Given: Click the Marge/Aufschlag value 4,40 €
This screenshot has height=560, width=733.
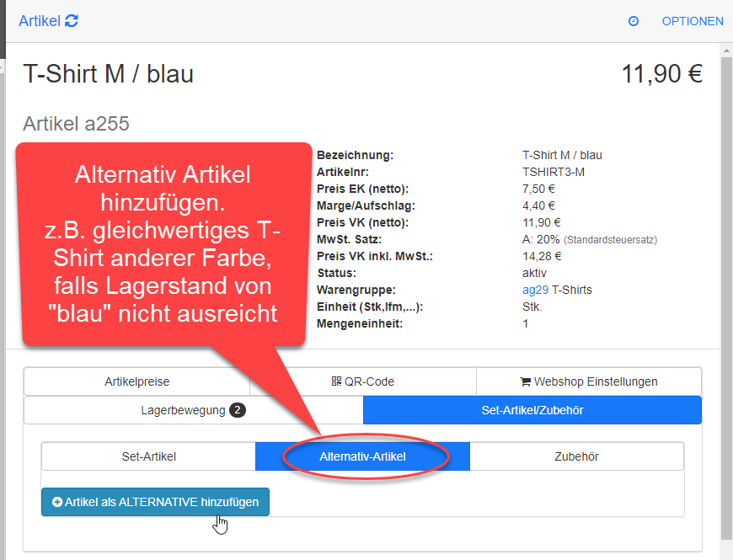Looking at the screenshot, I should [538, 206].
